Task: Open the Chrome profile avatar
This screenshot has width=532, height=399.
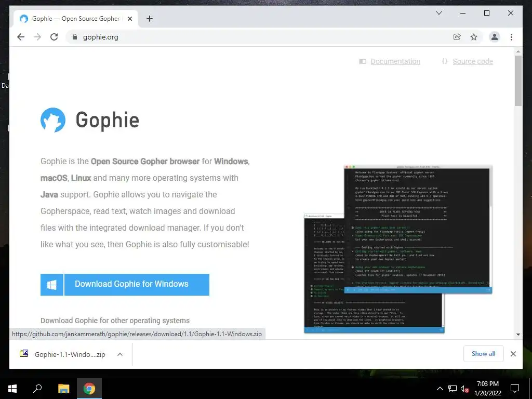Action: pos(495,37)
